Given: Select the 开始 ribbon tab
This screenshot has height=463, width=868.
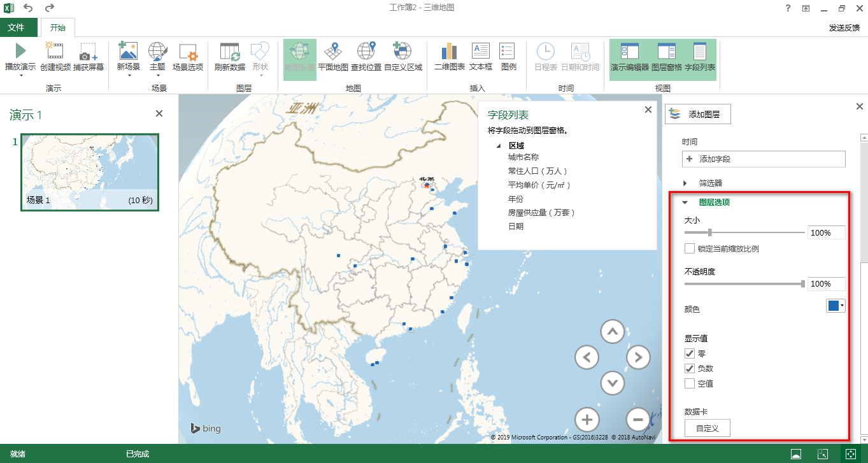Looking at the screenshot, I should [x=58, y=27].
